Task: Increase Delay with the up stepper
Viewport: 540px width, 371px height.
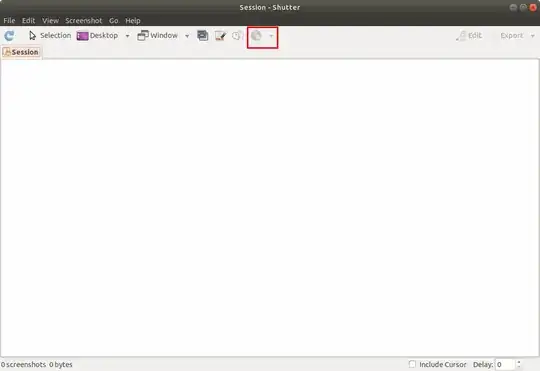Action: (519, 362)
